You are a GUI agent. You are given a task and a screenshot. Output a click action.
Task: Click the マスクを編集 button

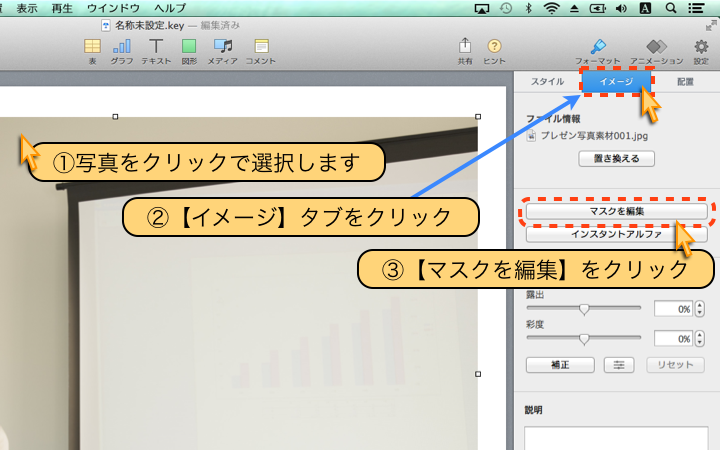[617, 211]
